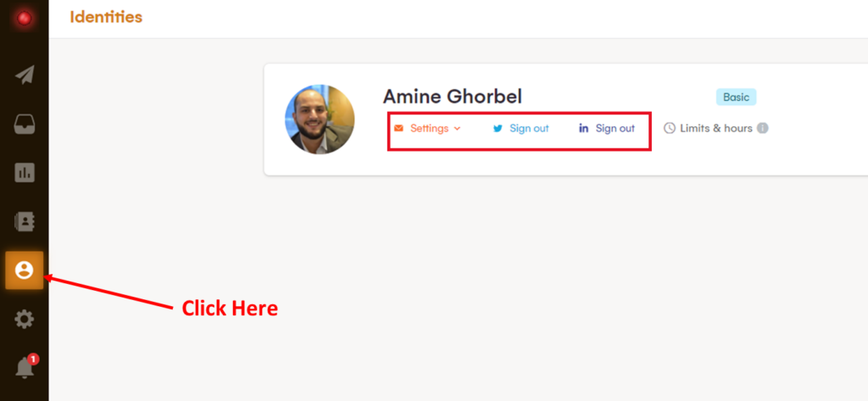The height and width of the screenshot is (401, 868).
Task: Sign out of the Twitter account
Action: (529, 129)
